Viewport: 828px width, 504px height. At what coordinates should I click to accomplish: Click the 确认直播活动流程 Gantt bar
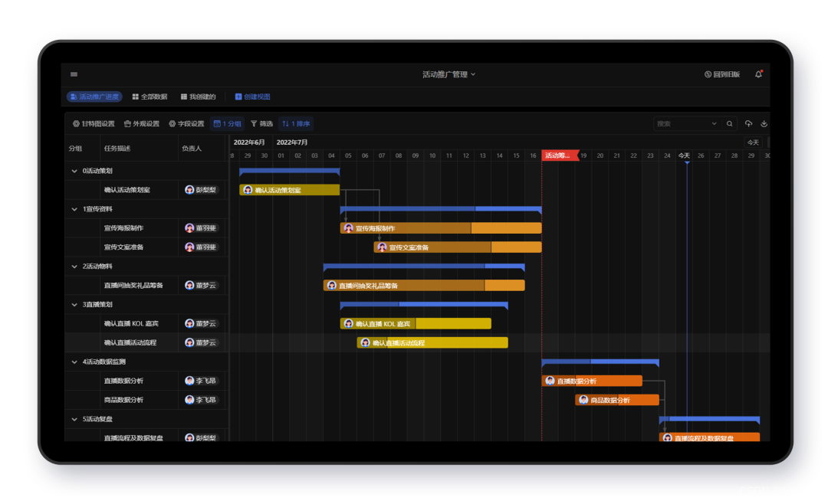click(x=432, y=343)
